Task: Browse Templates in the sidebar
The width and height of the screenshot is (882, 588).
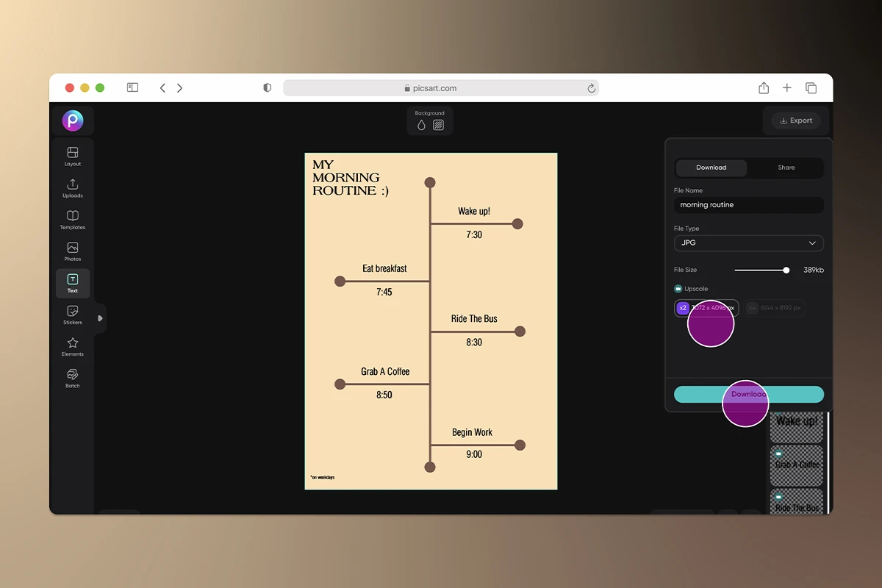Action: click(x=72, y=219)
